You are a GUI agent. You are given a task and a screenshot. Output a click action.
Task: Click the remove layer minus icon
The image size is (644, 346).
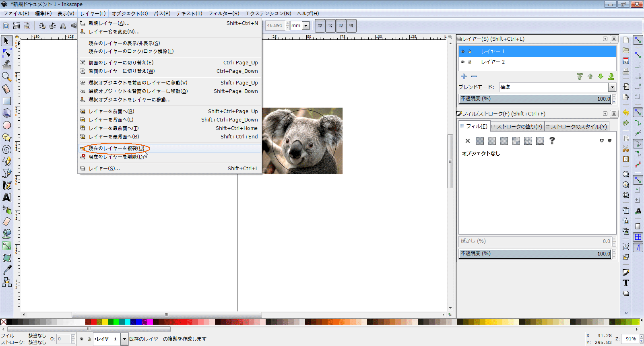coord(474,76)
